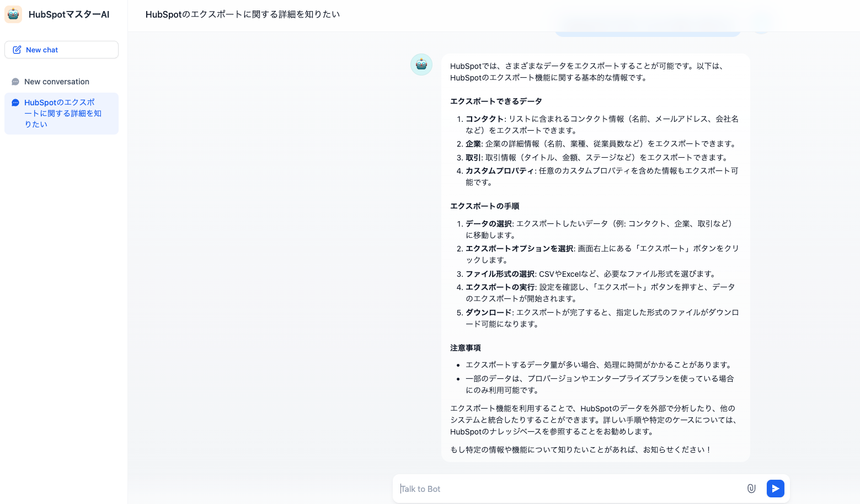This screenshot has width=860, height=504.
Task: Click the bullet about 処理に時間がかかる
Action: pyautogui.click(x=600, y=365)
